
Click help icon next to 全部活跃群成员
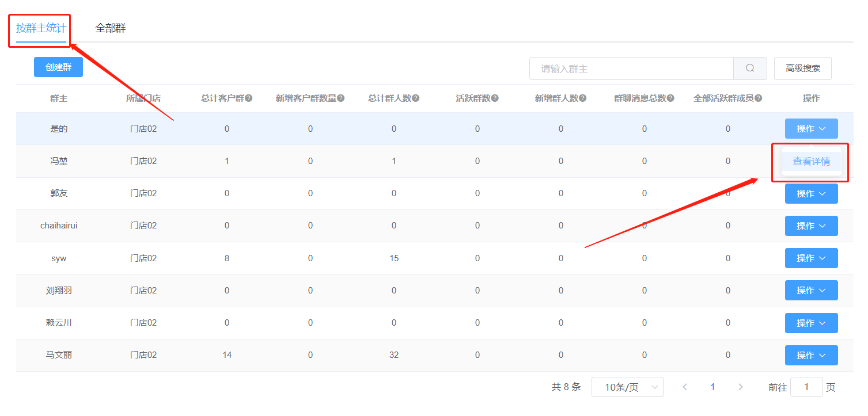click(x=759, y=98)
